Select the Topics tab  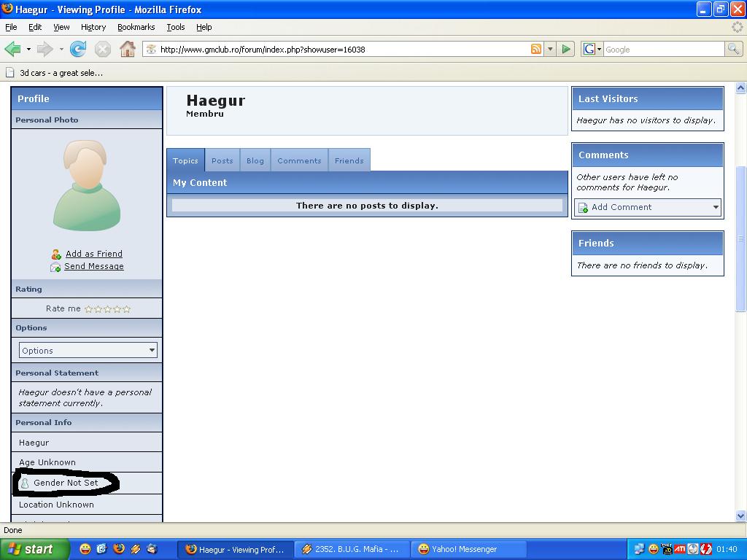coord(185,160)
